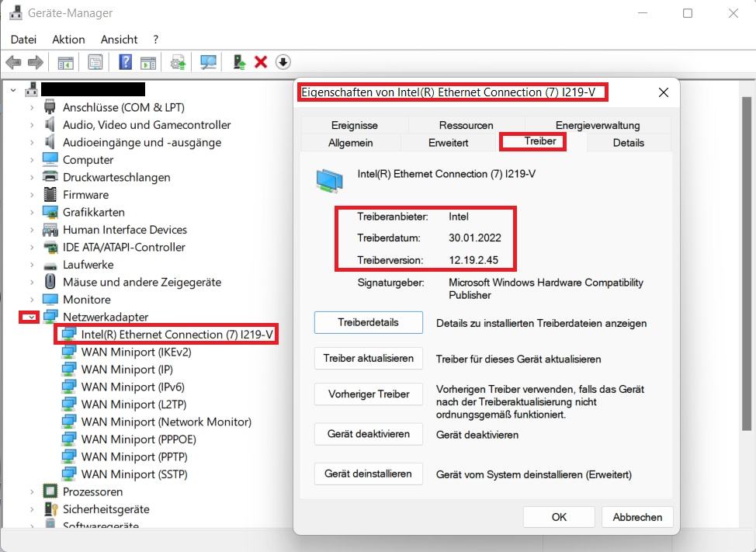This screenshot has height=552, width=756.
Task: Click the enable device toolbar icon
Action: [238, 62]
